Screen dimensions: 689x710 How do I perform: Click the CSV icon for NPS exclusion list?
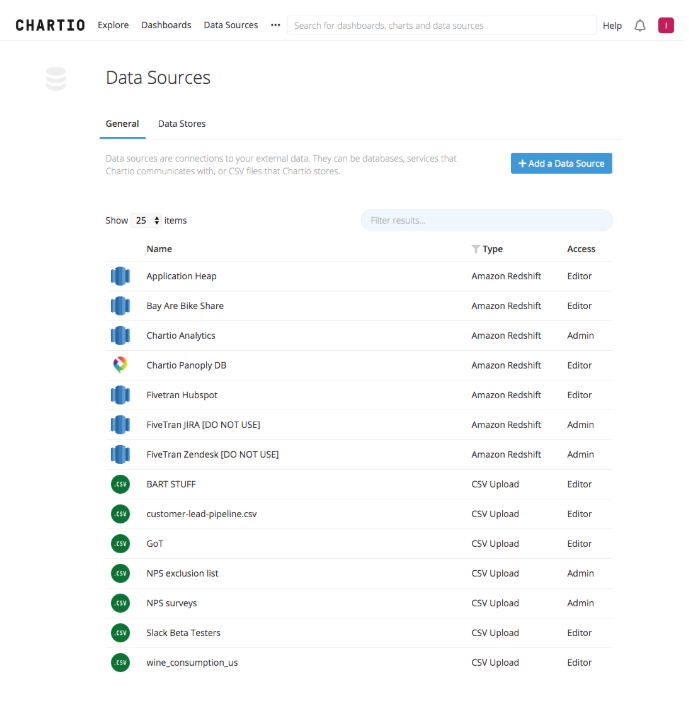pyautogui.click(x=120, y=573)
